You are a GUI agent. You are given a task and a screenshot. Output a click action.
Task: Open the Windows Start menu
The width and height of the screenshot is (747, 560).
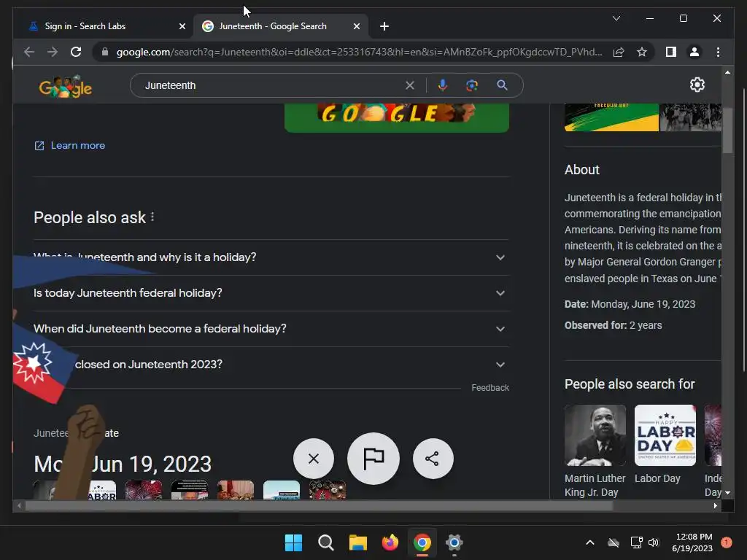point(293,542)
